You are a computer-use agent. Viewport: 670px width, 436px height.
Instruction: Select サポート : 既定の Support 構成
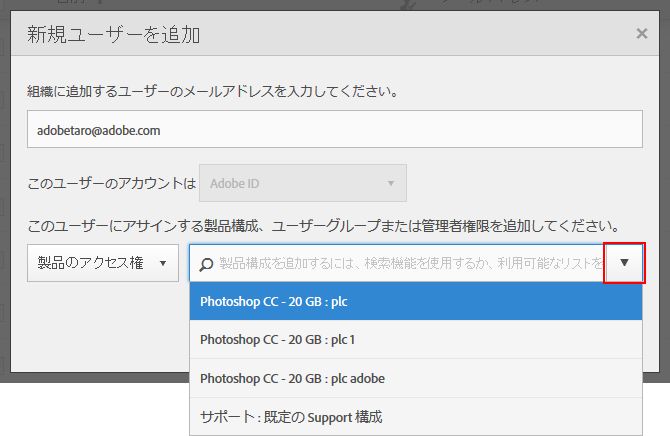point(416,417)
